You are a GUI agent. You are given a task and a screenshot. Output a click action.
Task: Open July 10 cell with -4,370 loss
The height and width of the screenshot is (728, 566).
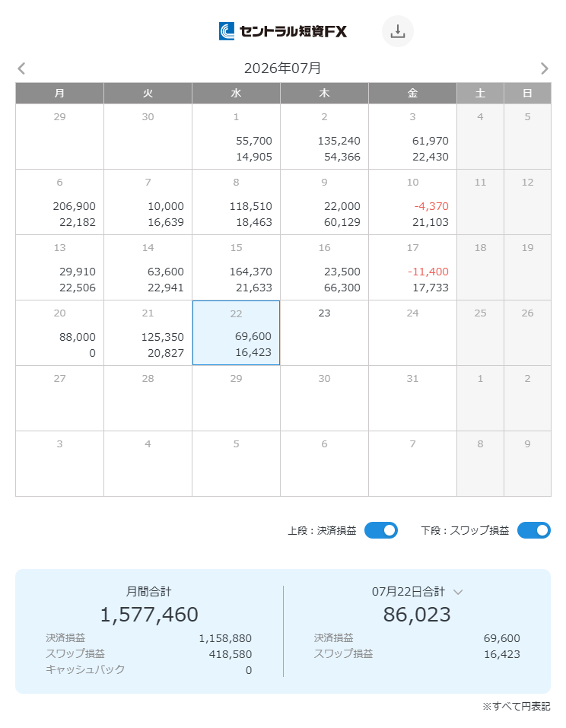pyautogui.click(x=413, y=202)
